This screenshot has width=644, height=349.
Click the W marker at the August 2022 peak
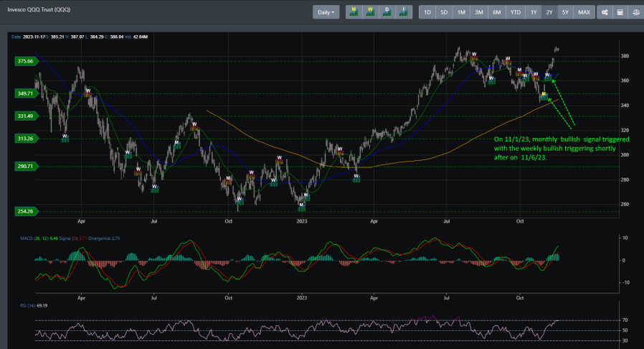click(x=194, y=126)
